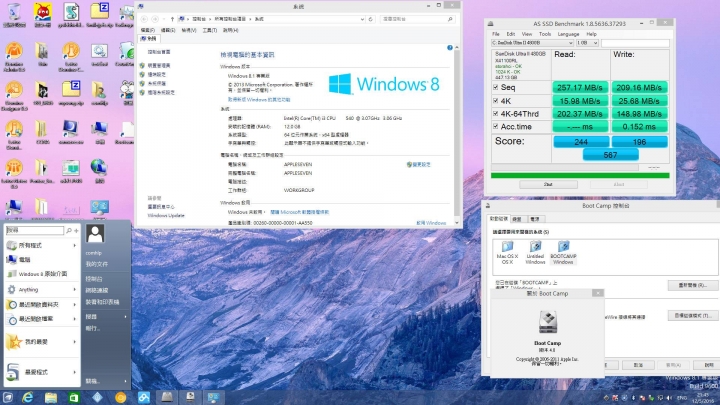Open Internet Explorer from the taskbar
The height and width of the screenshot is (405, 720).
(x=28, y=397)
